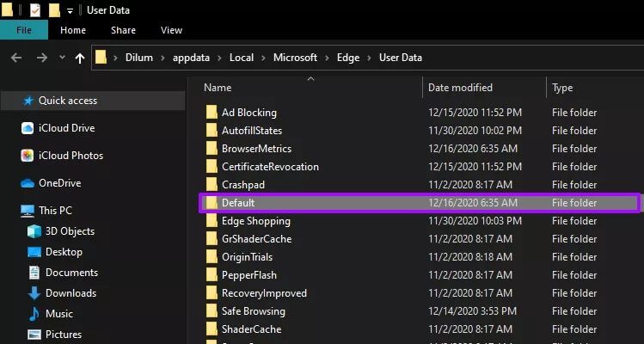The width and height of the screenshot is (644, 344).
Task: Click the properties quick access toolbar icon
Action: pos(35,10)
